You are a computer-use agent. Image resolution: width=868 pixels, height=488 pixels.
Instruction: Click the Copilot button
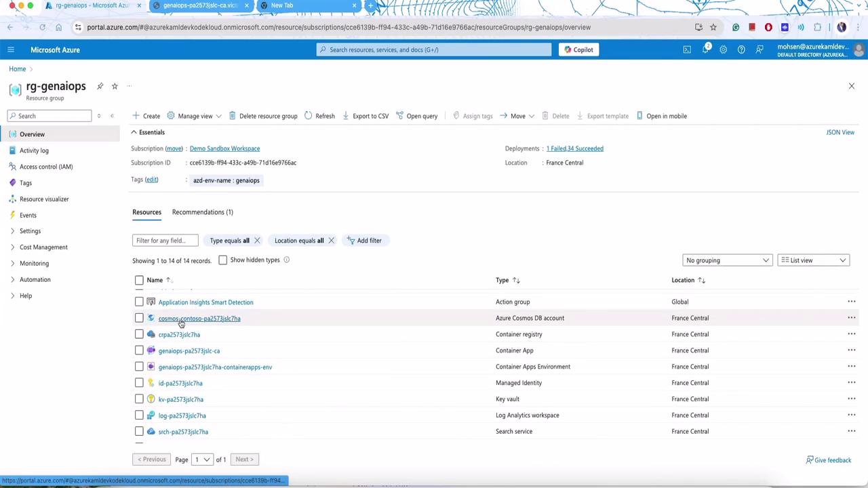579,49
